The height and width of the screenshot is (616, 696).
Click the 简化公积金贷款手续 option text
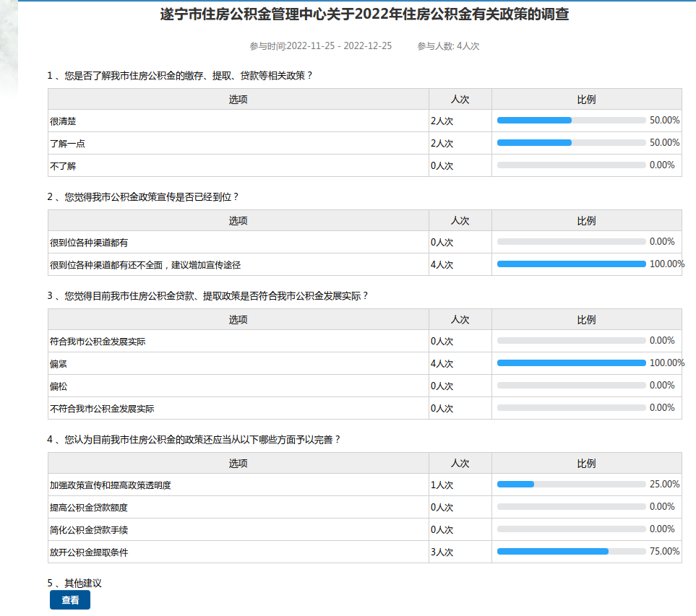coord(89,530)
